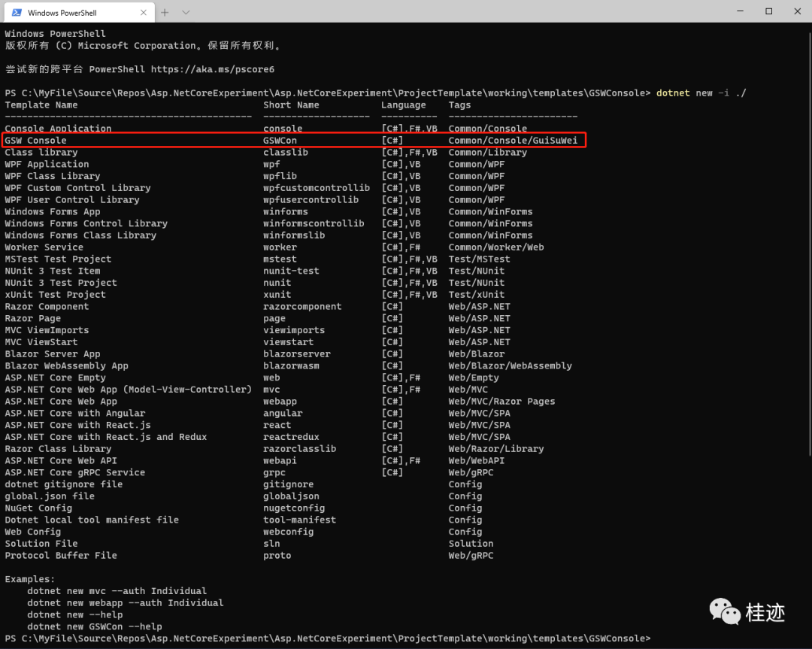Open a new terminal tab

click(165, 13)
